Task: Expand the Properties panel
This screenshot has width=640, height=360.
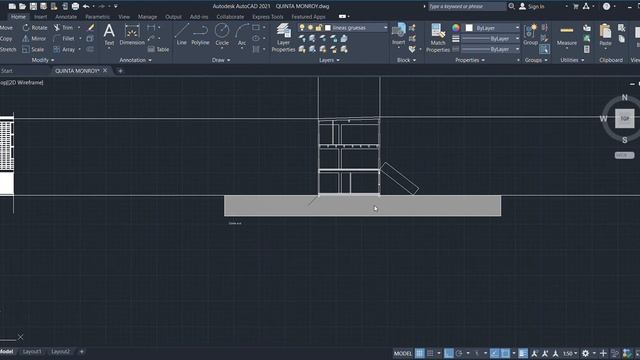Action: pos(470,60)
